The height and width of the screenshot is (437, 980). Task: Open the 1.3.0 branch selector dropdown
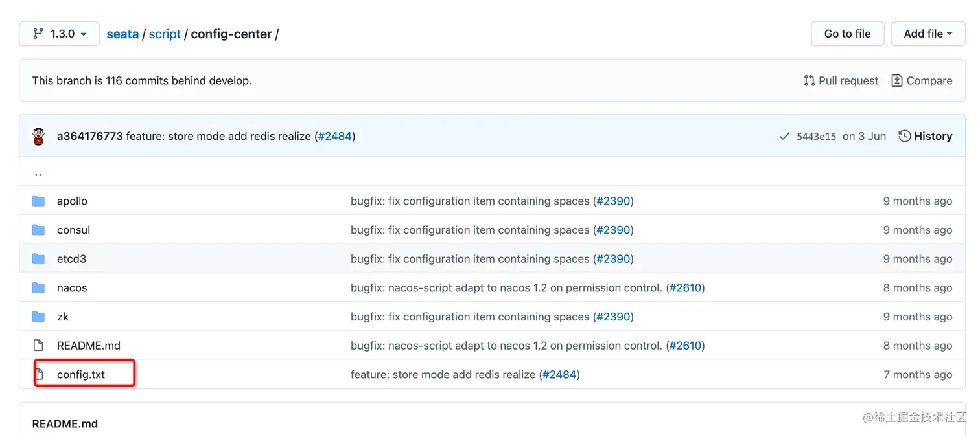pyautogui.click(x=60, y=34)
